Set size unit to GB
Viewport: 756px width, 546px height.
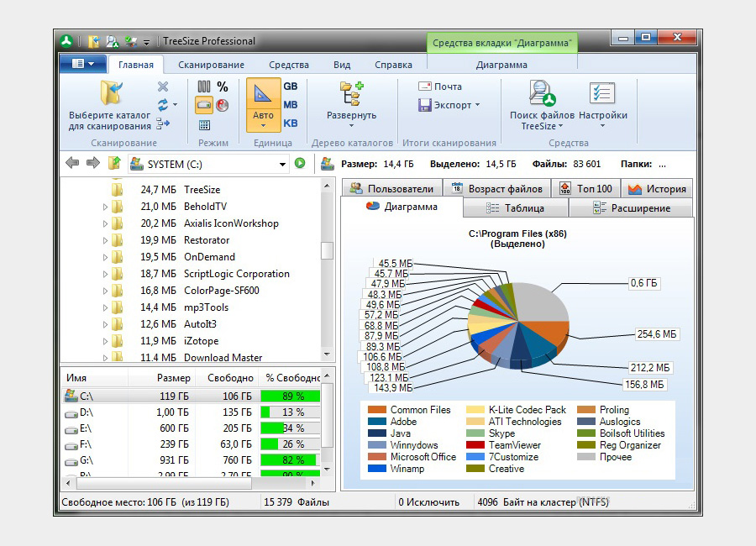tap(291, 87)
